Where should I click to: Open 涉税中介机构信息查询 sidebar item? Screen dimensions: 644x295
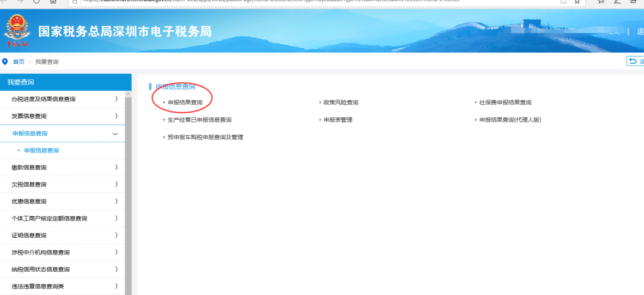pyautogui.click(x=41, y=252)
